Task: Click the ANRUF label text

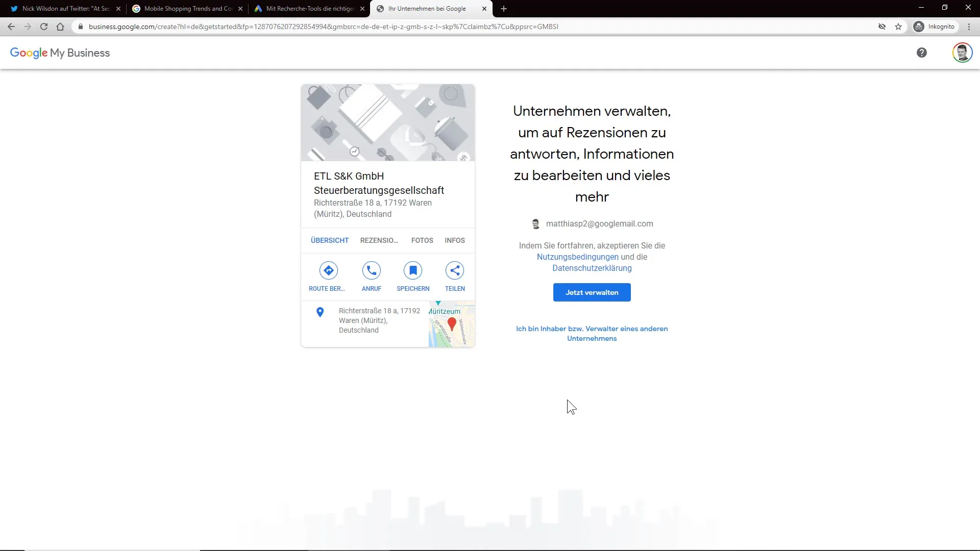Action: click(372, 289)
